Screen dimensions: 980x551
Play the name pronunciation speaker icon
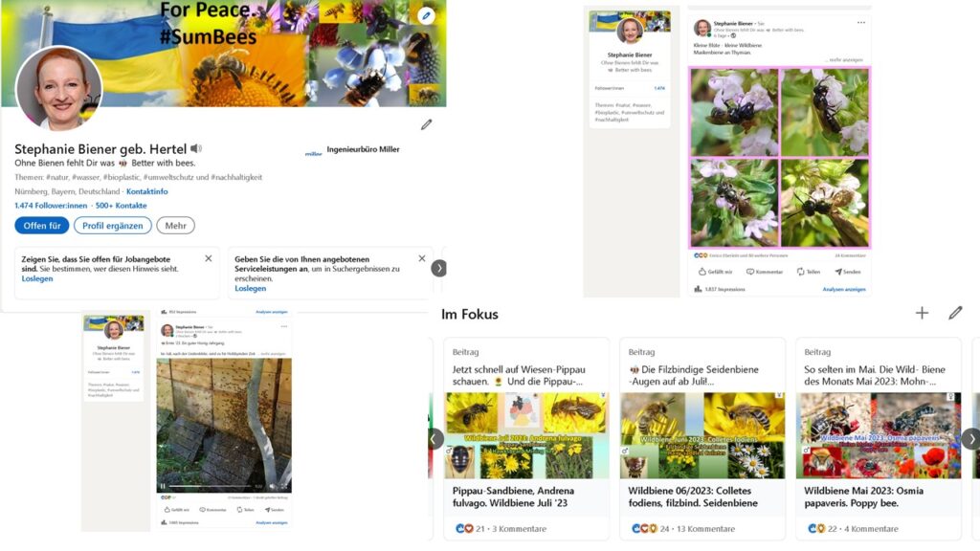click(x=196, y=148)
